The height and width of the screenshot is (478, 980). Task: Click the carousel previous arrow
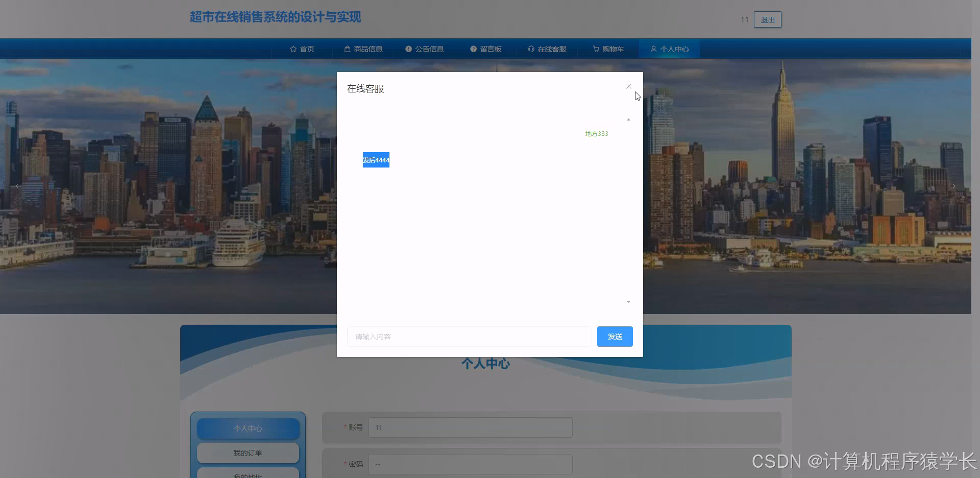pos(17,186)
